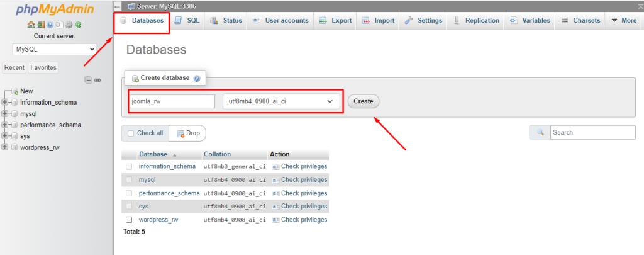The image size is (644, 255).
Task: Click the phpMyAdmin logo
Action: click(55, 9)
